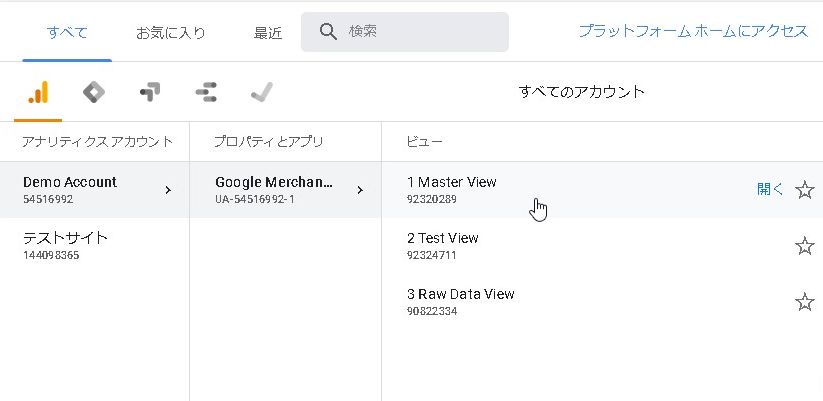The height and width of the screenshot is (401, 823).
Task: Switch to the すべて tab
Action: point(67,32)
